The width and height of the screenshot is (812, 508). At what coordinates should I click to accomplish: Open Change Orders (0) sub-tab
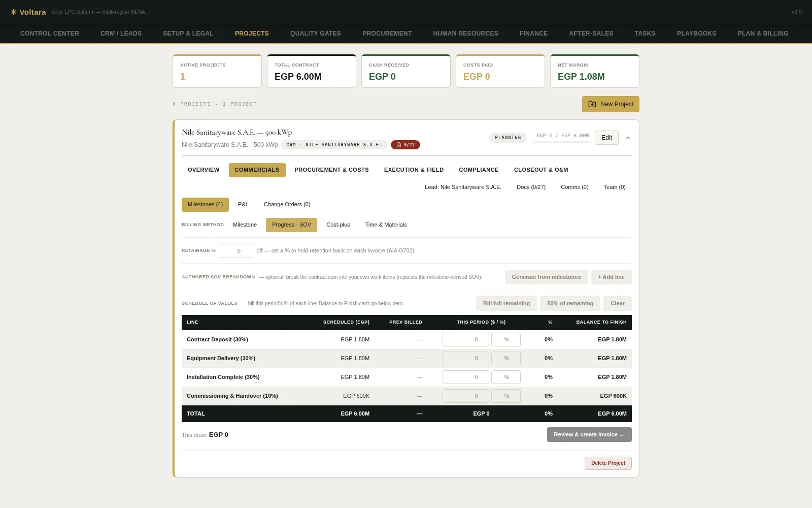(x=287, y=205)
